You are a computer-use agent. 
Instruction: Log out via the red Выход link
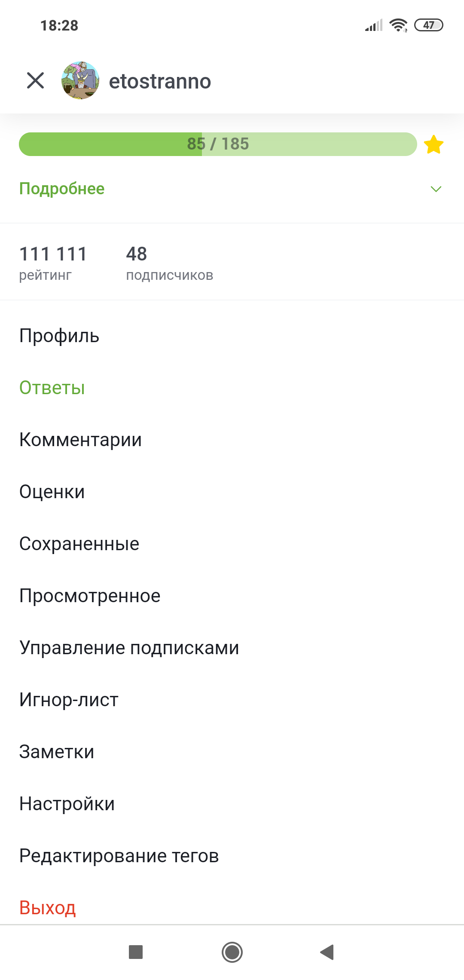pyautogui.click(x=48, y=907)
